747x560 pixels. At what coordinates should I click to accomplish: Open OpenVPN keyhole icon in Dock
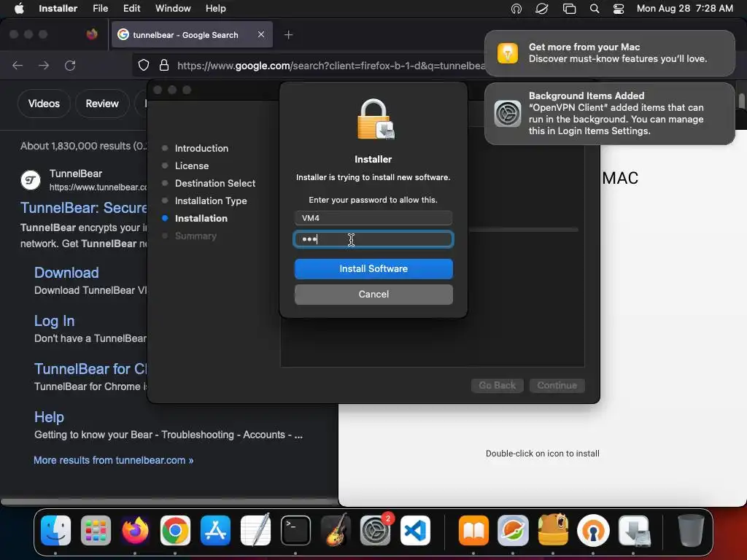593,530
